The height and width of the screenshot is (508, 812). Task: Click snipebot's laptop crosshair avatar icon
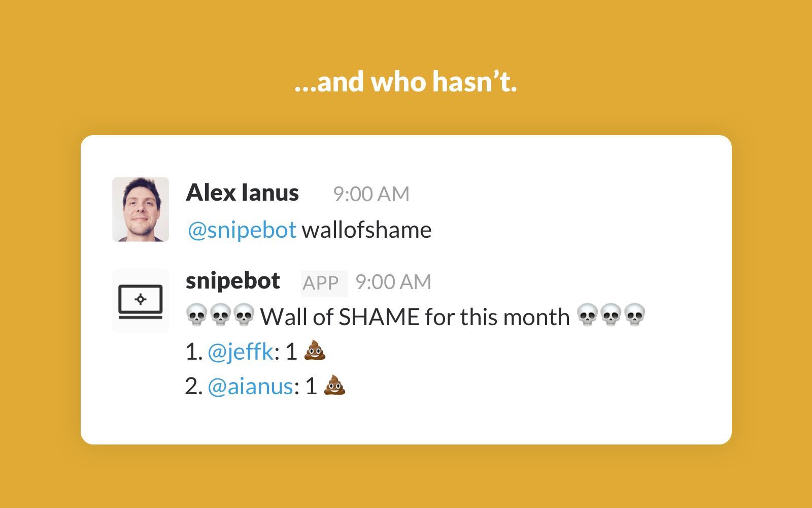(141, 301)
